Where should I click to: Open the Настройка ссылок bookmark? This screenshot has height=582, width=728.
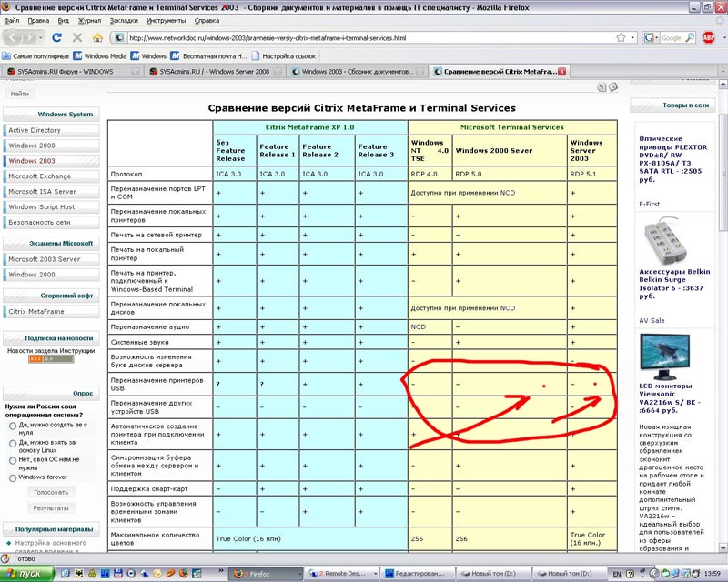click(284, 56)
